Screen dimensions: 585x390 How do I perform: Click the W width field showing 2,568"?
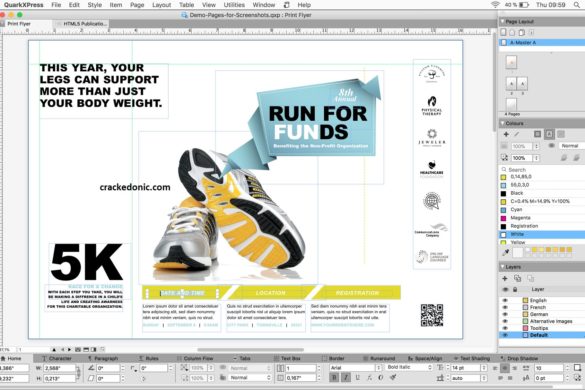coord(59,368)
